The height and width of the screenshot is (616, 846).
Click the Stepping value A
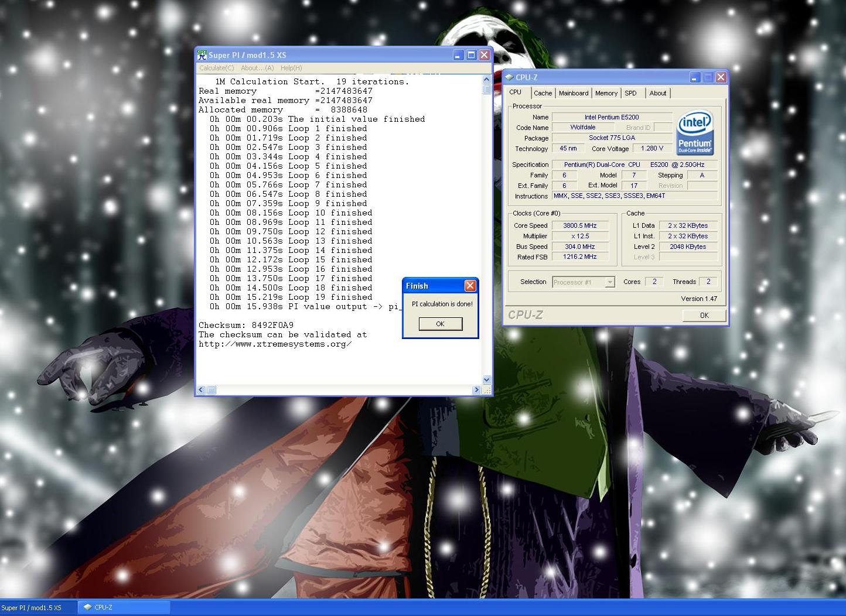pos(702,175)
